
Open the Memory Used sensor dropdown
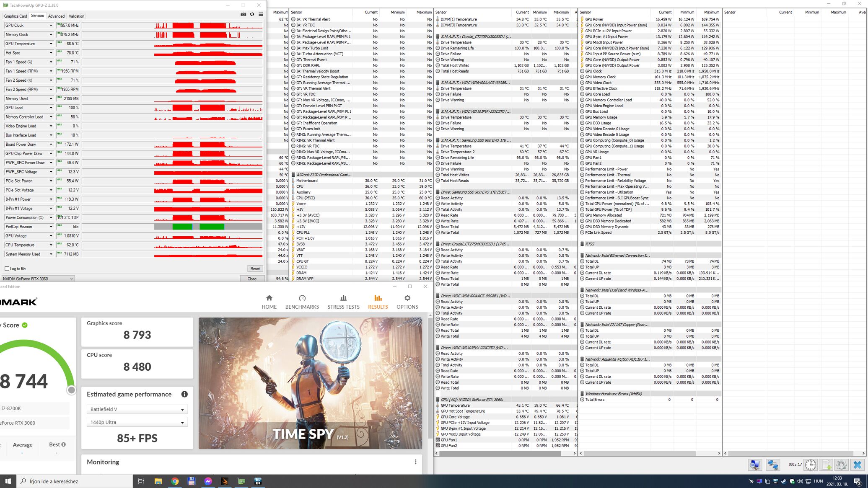tap(51, 98)
